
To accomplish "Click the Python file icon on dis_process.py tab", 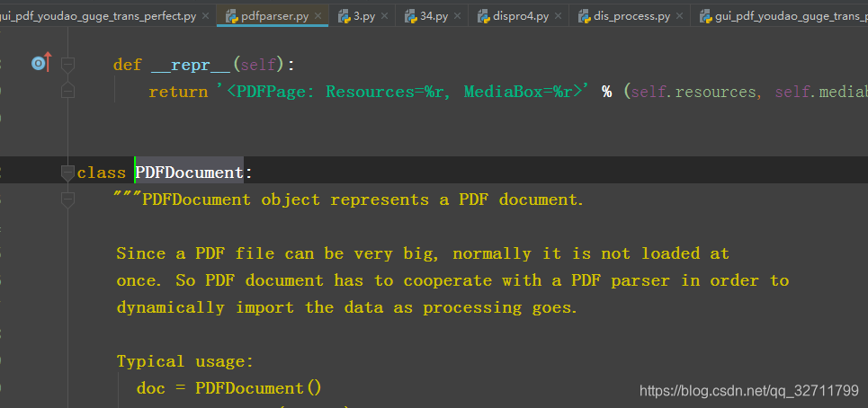I will pyautogui.click(x=585, y=16).
